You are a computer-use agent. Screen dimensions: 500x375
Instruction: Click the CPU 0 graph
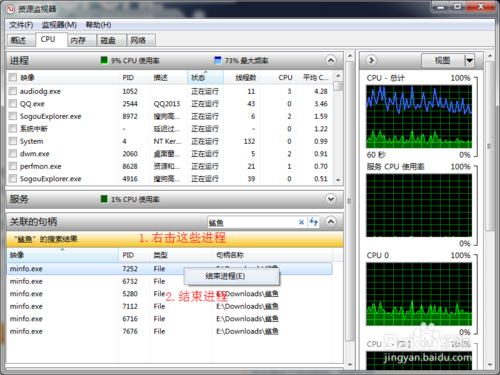click(x=419, y=294)
